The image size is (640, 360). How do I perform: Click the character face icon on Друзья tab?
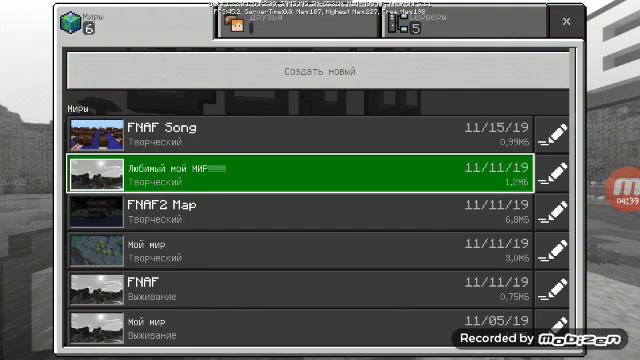click(x=234, y=24)
